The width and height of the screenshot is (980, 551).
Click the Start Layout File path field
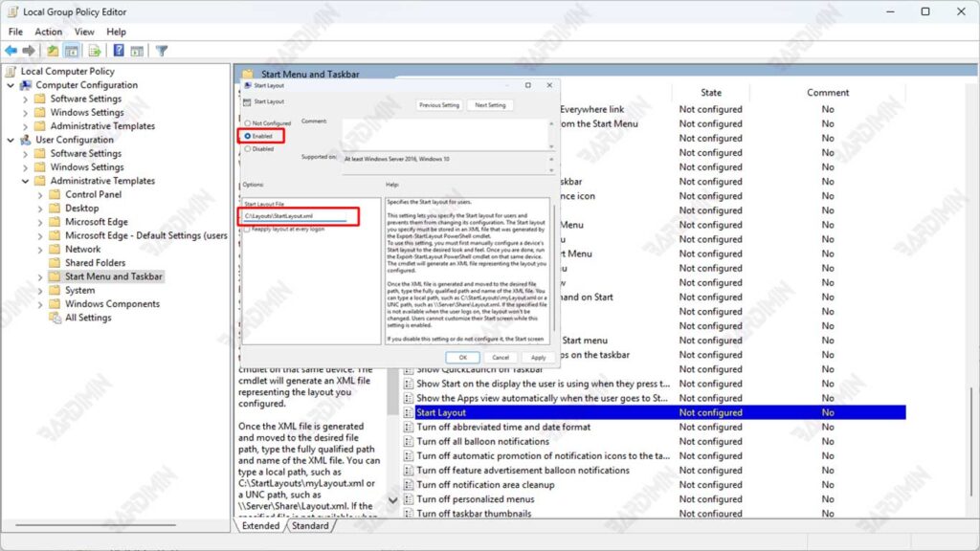(295, 216)
